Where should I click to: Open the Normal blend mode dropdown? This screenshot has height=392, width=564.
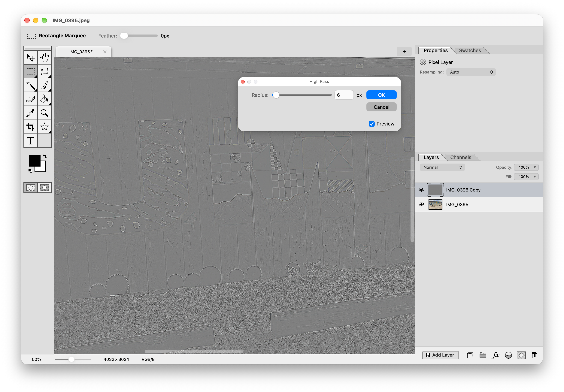click(x=442, y=167)
